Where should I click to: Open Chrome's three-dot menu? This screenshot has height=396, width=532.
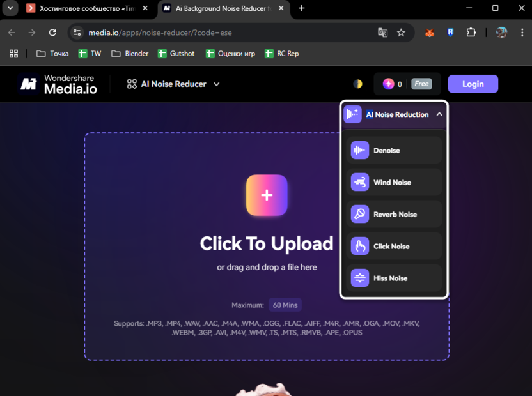click(522, 33)
